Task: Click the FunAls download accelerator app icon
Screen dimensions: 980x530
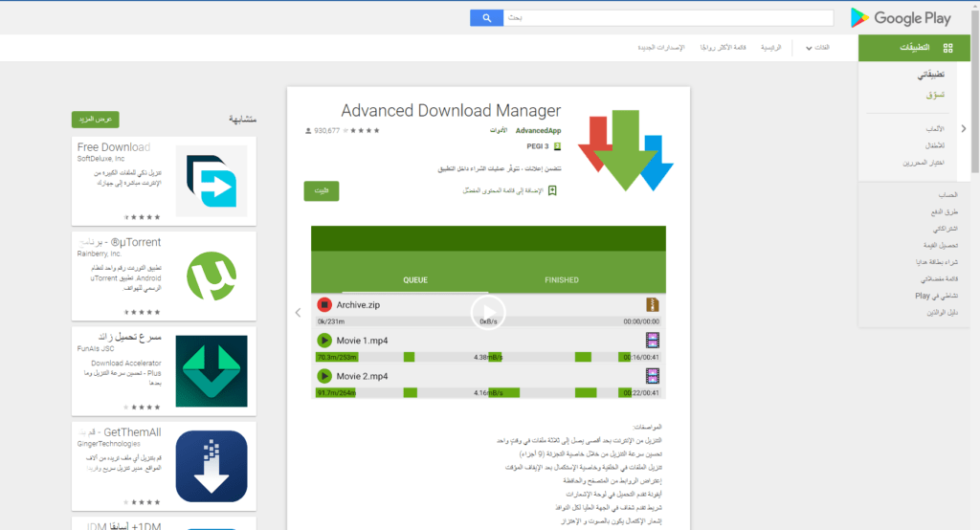Action: (x=212, y=371)
